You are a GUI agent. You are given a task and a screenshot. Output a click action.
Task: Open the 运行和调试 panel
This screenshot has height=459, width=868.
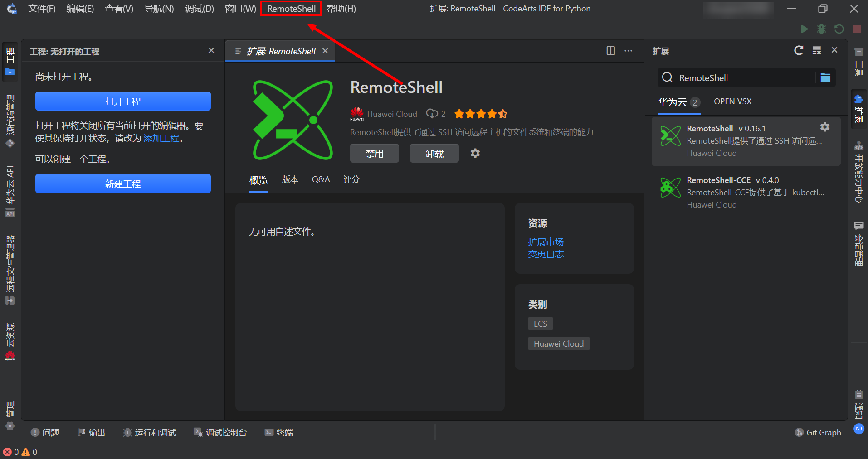(149, 432)
